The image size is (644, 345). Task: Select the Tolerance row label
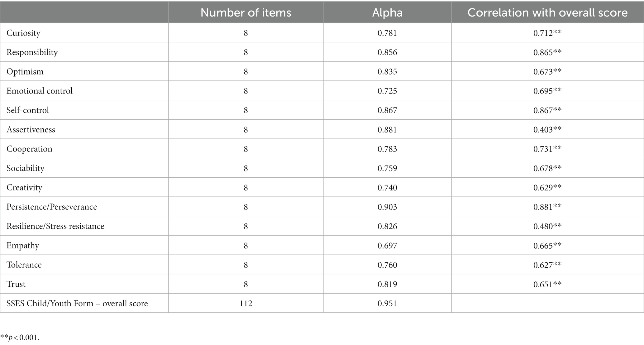tap(24, 265)
